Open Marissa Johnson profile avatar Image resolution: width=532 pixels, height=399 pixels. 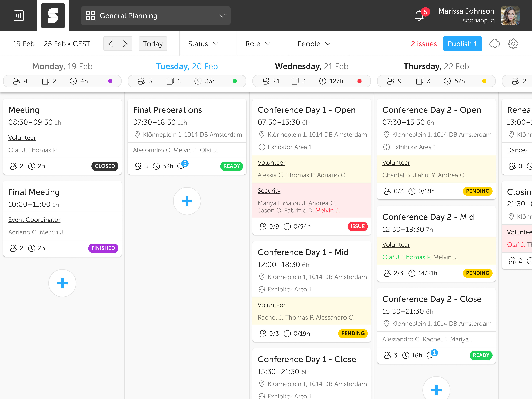pos(510,16)
